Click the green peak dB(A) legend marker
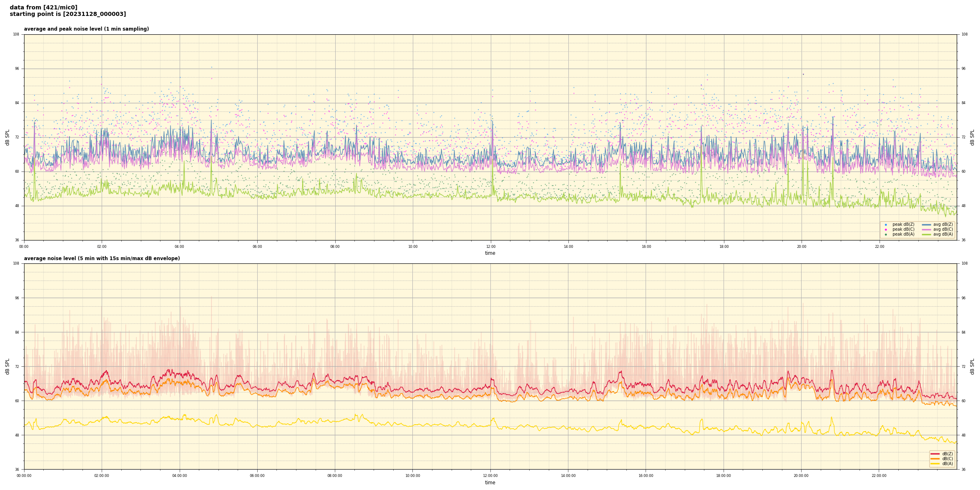980x490 pixels. tap(886, 234)
